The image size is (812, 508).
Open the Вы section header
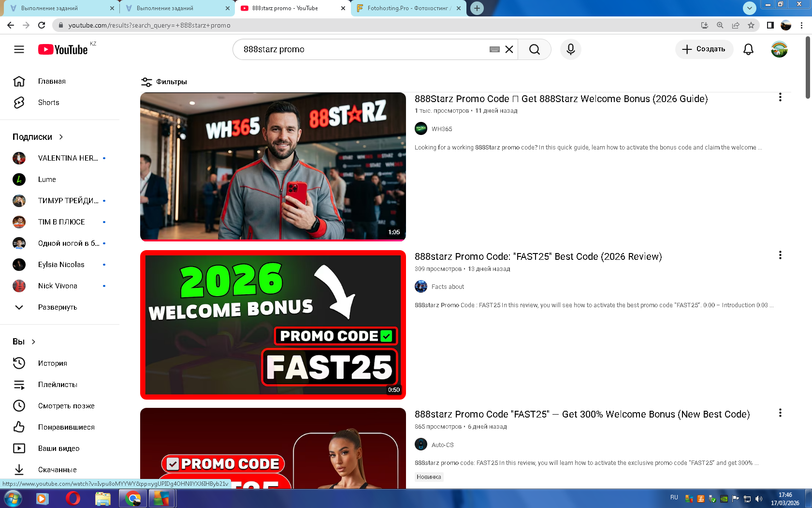[x=24, y=342]
